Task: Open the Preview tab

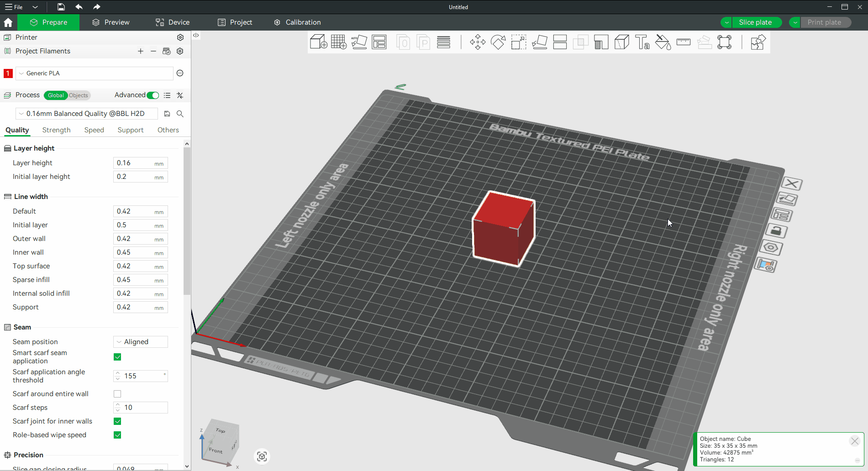Action: click(111, 22)
